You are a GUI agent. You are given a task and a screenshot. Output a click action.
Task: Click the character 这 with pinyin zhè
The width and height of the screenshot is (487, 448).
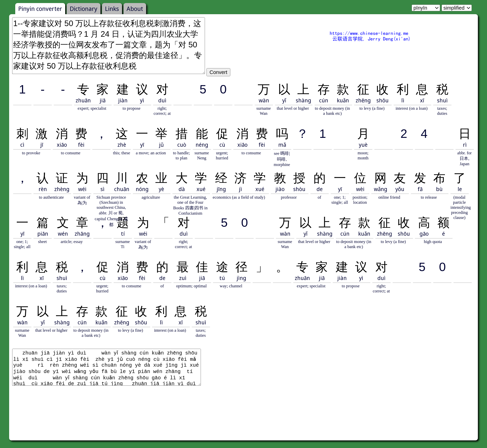(121, 134)
